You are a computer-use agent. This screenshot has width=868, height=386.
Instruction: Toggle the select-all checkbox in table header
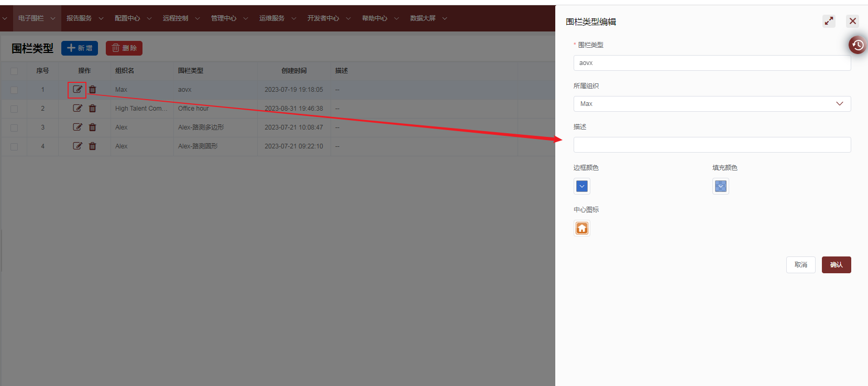14,71
